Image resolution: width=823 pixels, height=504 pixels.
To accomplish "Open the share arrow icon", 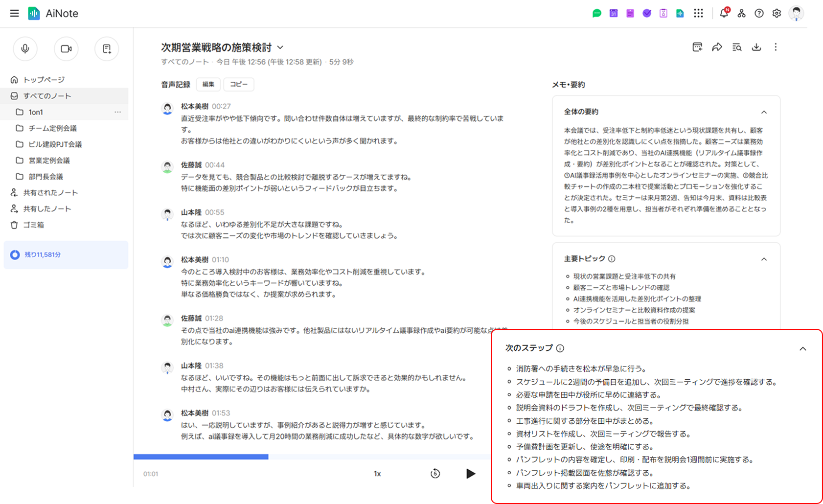I will (x=717, y=47).
